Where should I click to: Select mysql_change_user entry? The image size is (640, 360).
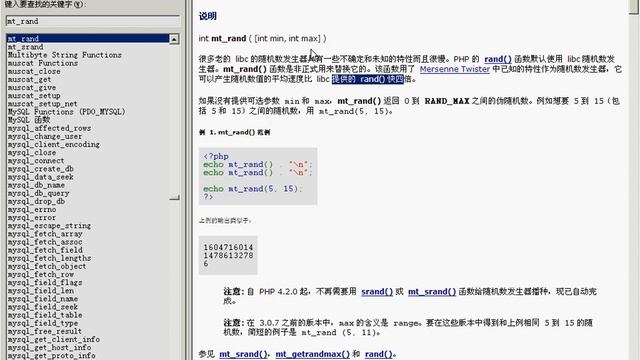45,136
